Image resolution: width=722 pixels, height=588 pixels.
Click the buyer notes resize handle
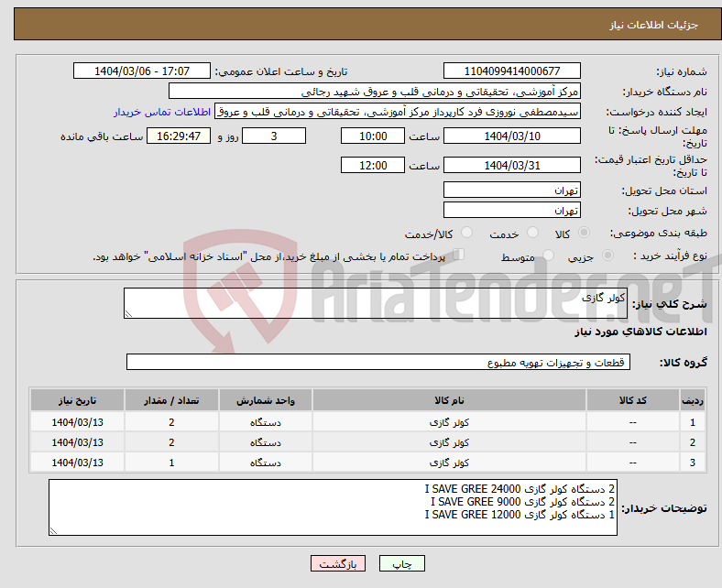click(53, 530)
